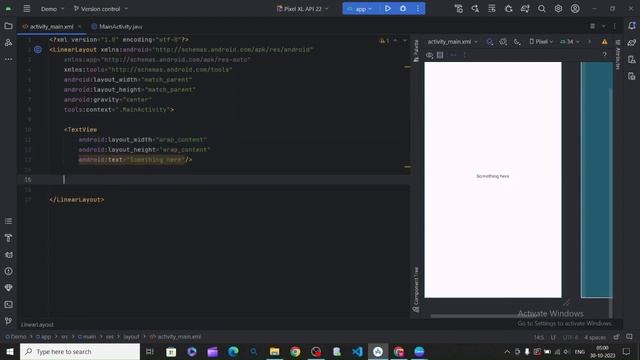Click the design help question mark icon

click(604, 55)
